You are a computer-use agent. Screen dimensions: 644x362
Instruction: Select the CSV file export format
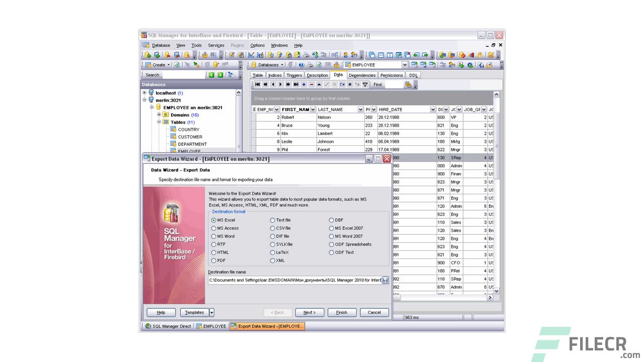click(x=273, y=228)
